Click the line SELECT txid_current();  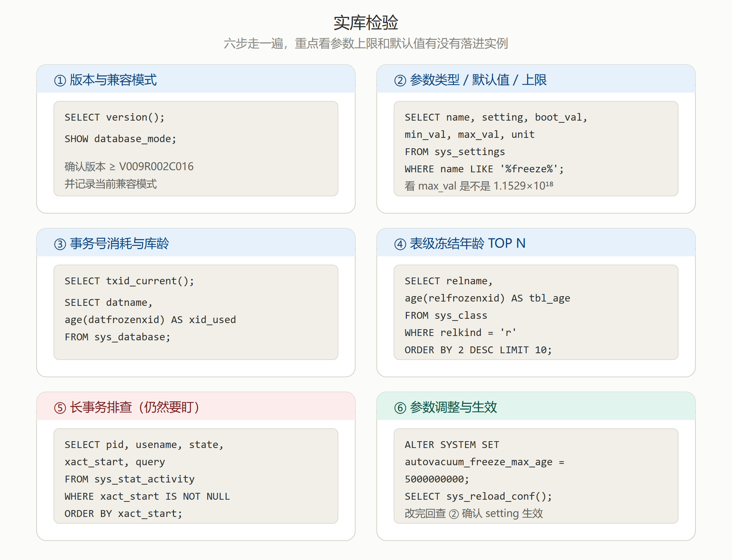(x=130, y=281)
